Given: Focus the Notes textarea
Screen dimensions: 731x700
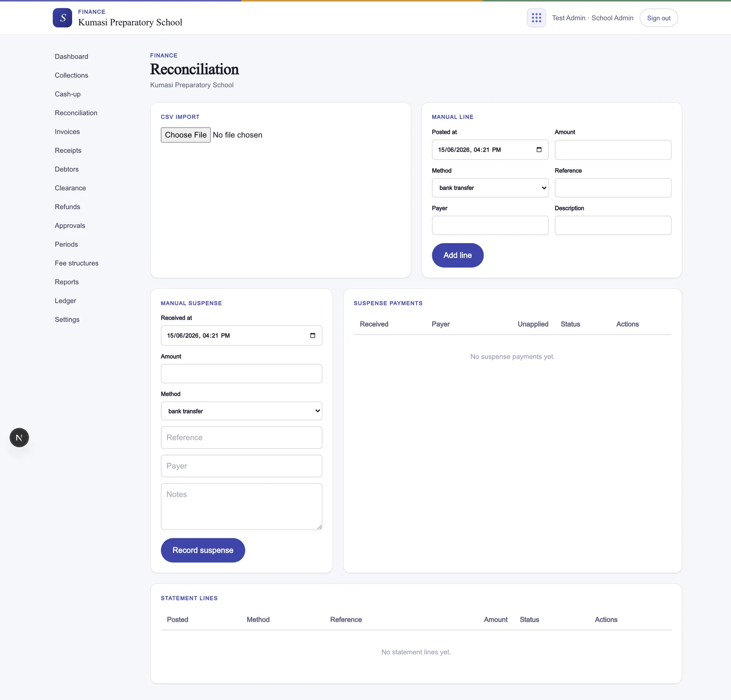Looking at the screenshot, I should coord(241,507).
